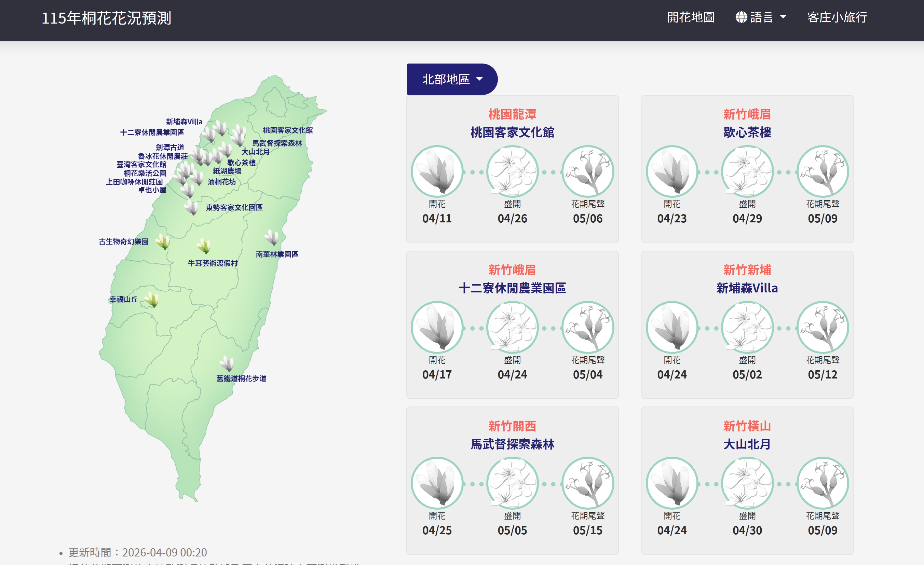This screenshot has height=565, width=924.
Task: Click the 花期尾聲 icon for 新埔森Villa
Action: pyautogui.click(x=823, y=328)
